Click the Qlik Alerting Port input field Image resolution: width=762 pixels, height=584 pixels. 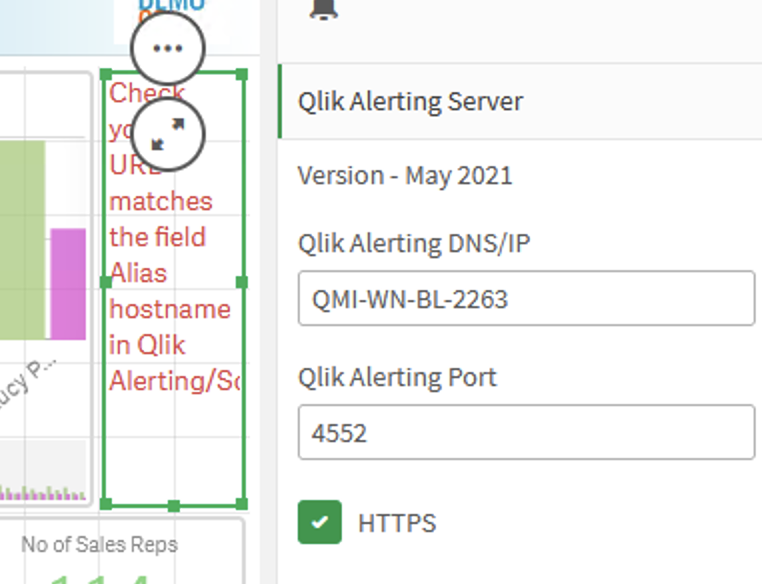click(x=526, y=432)
